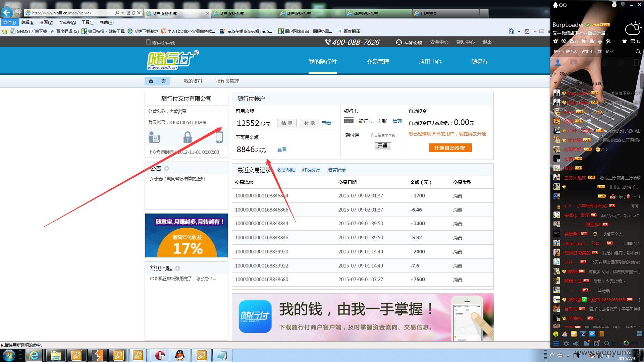Screen dimensions: 644x362
Task: Click the orange 开通自动投资 button
Action: [450, 148]
